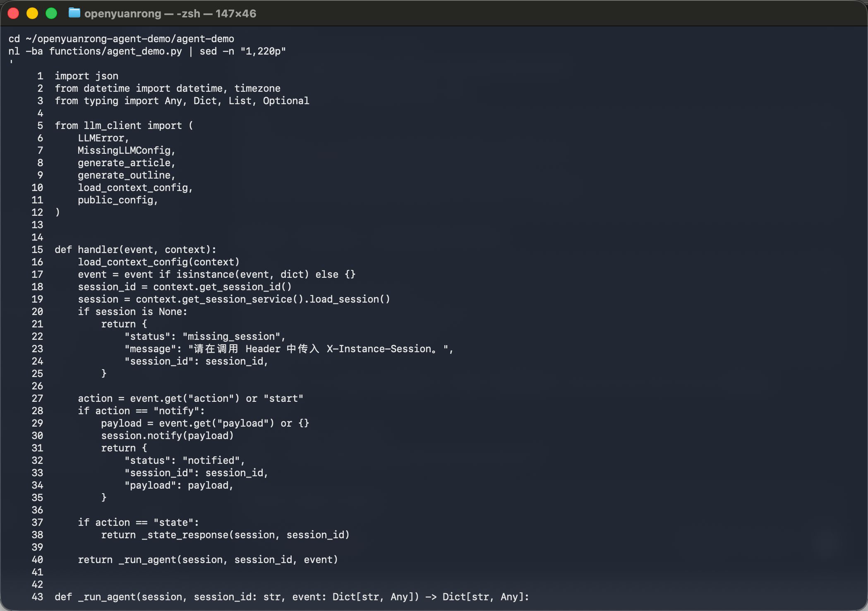The width and height of the screenshot is (868, 611).
Task: Click the window title 'openyuanrong — -zsh — 147×46'
Action: pyautogui.click(x=170, y=14)
